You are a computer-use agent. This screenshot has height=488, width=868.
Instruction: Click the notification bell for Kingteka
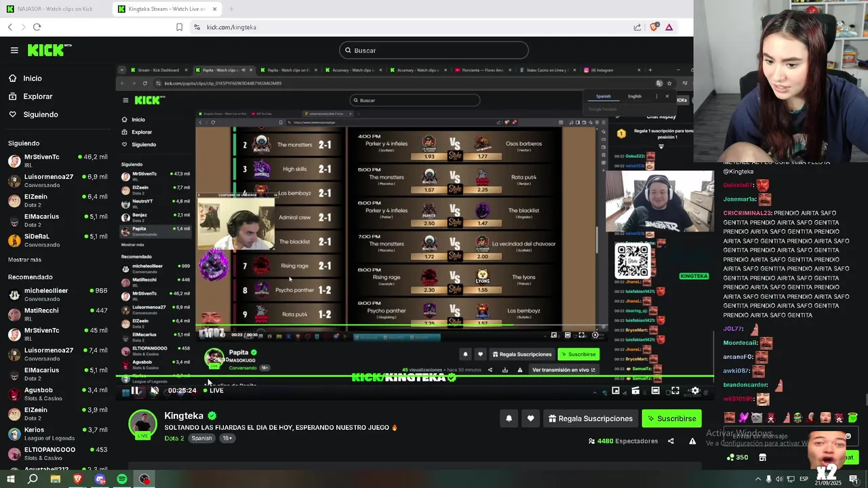coord(509,418)
